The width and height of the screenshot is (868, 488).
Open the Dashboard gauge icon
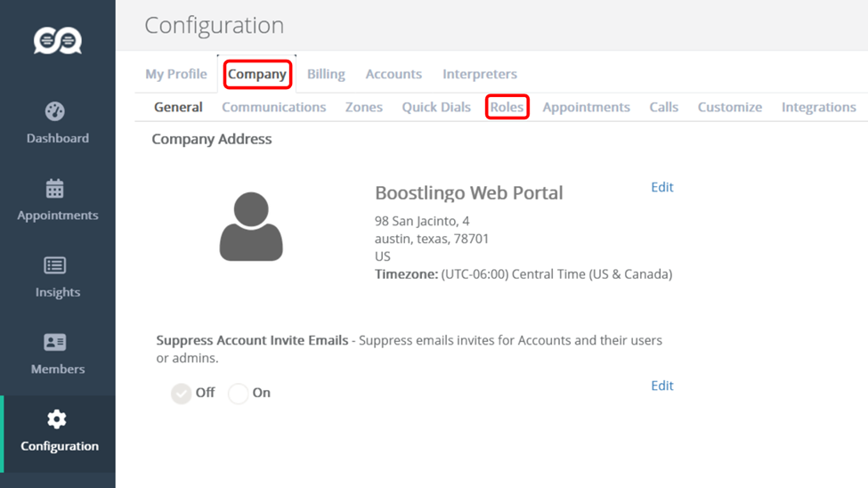coord(55,111)
